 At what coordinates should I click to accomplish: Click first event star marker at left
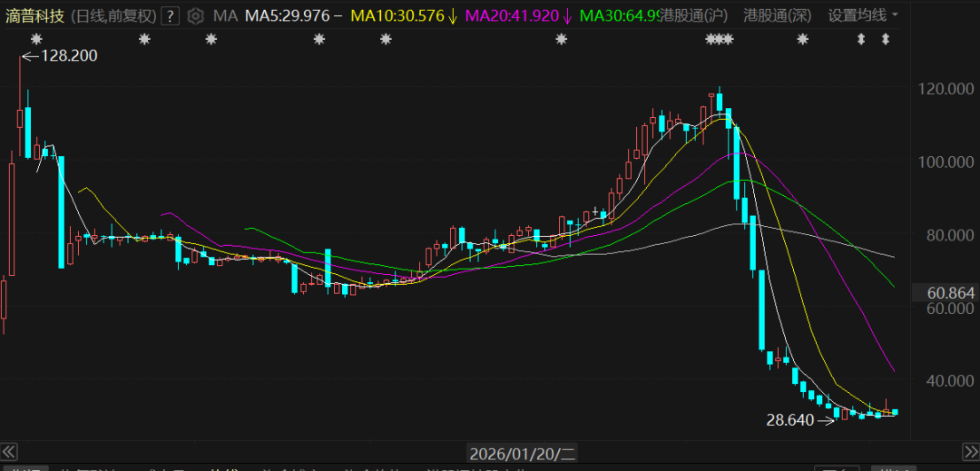(36, 39)
